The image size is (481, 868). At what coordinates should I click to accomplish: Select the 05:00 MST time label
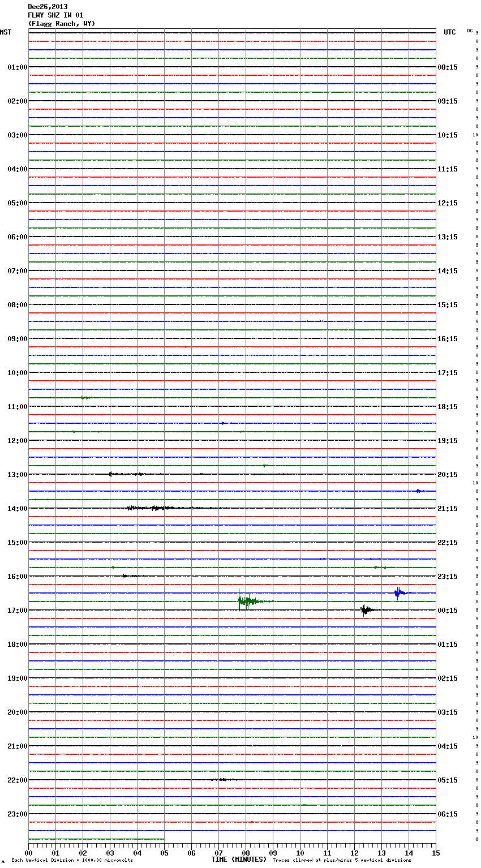point(17,203)
